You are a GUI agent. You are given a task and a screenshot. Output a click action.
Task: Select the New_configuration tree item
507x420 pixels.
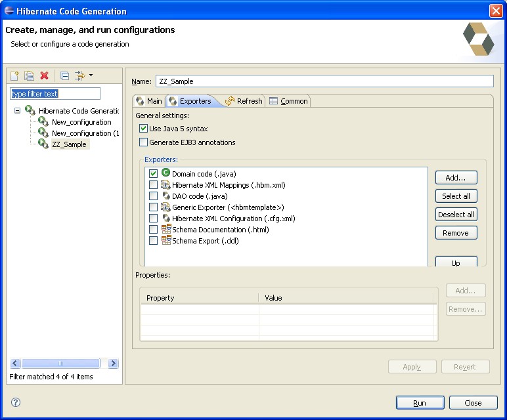[x=81, y=122]
